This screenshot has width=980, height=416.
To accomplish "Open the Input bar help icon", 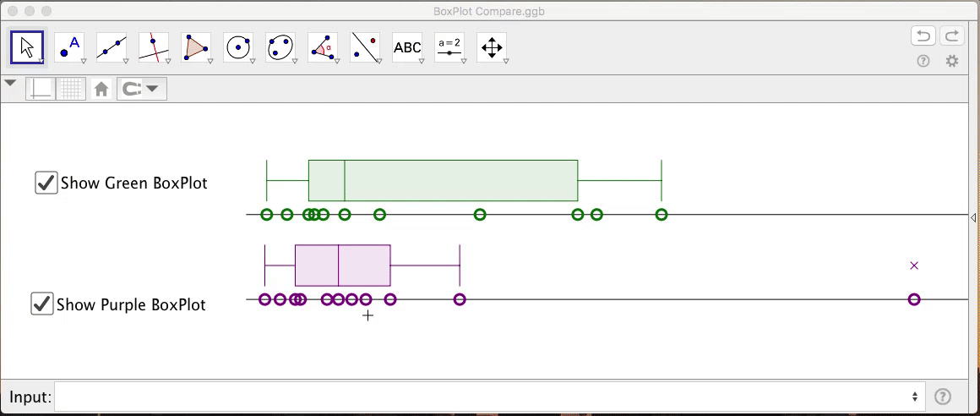I will 943,397.
